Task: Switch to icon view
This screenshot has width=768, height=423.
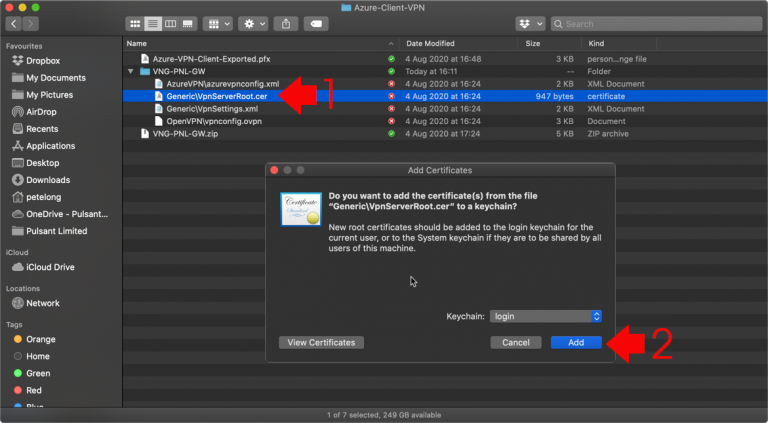Action: [135, 24]
